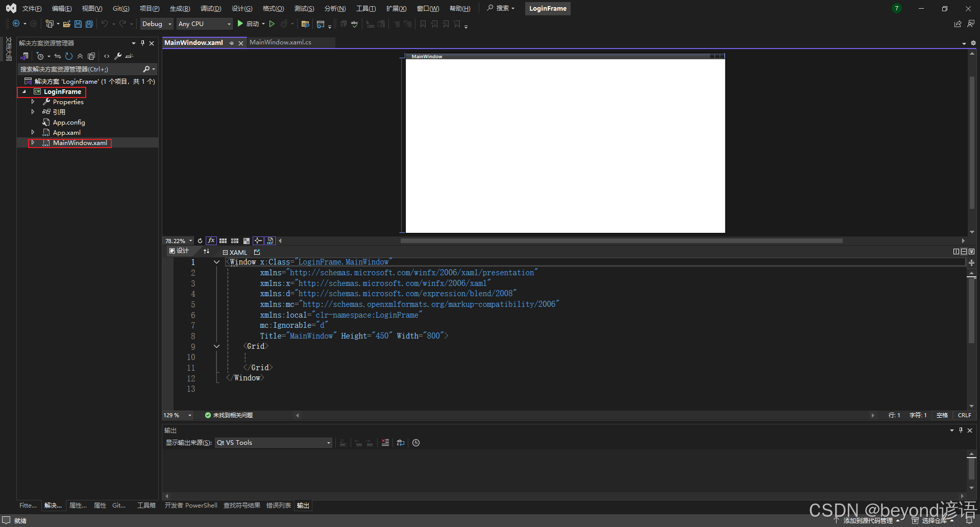
Task: Open the 调试(D) menu
Action: tap(211, 9)
